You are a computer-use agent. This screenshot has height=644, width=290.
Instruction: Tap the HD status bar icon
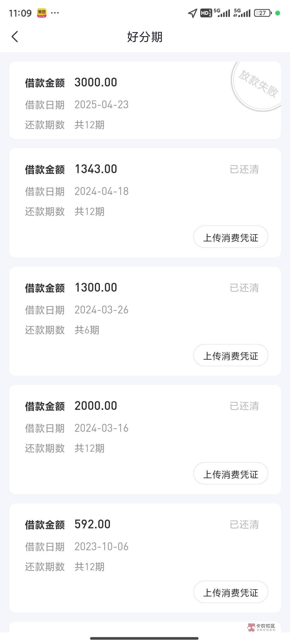coord(206,13)
